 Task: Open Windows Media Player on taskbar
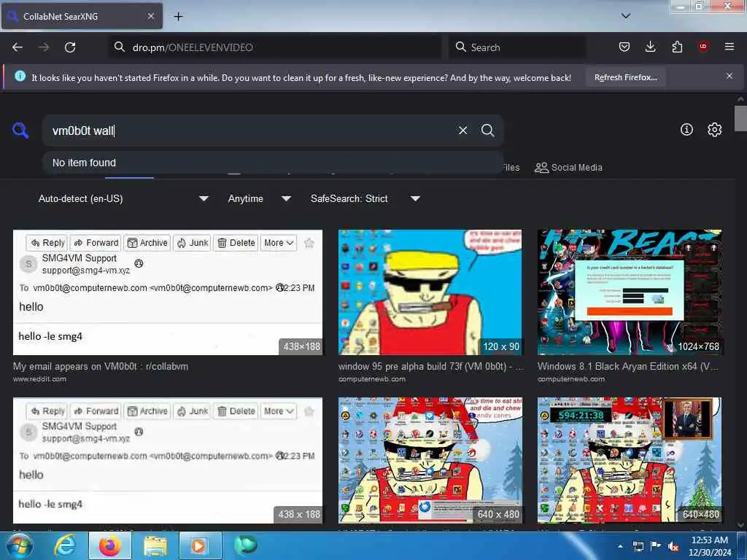point(199,545)
